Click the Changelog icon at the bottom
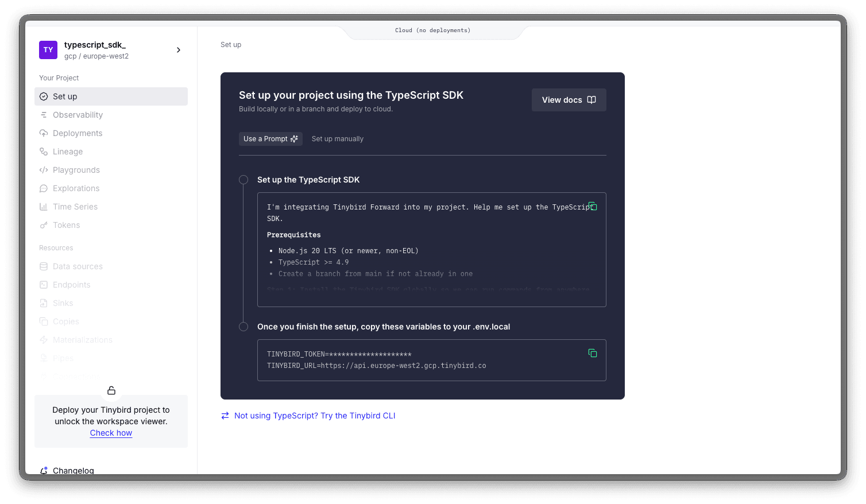This screenshot has height=504, width=866. click(x=44, y=470)
